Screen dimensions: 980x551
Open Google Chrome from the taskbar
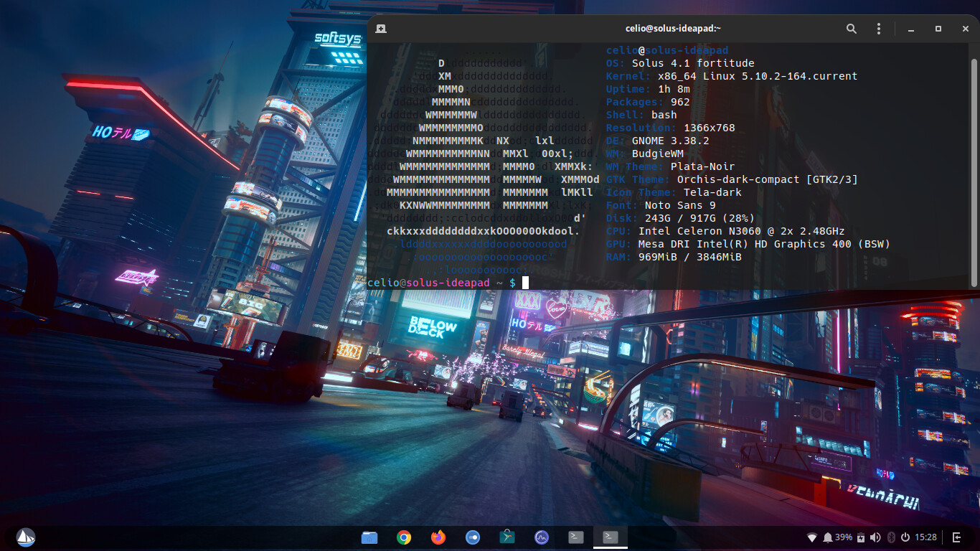pos(404,537)
